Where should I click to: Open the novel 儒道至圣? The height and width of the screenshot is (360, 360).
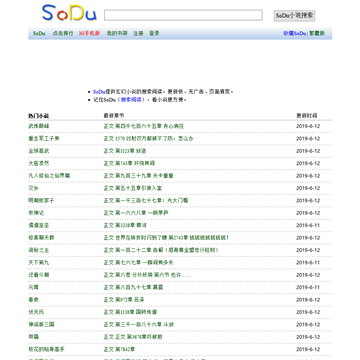click(x=39, y=225)
